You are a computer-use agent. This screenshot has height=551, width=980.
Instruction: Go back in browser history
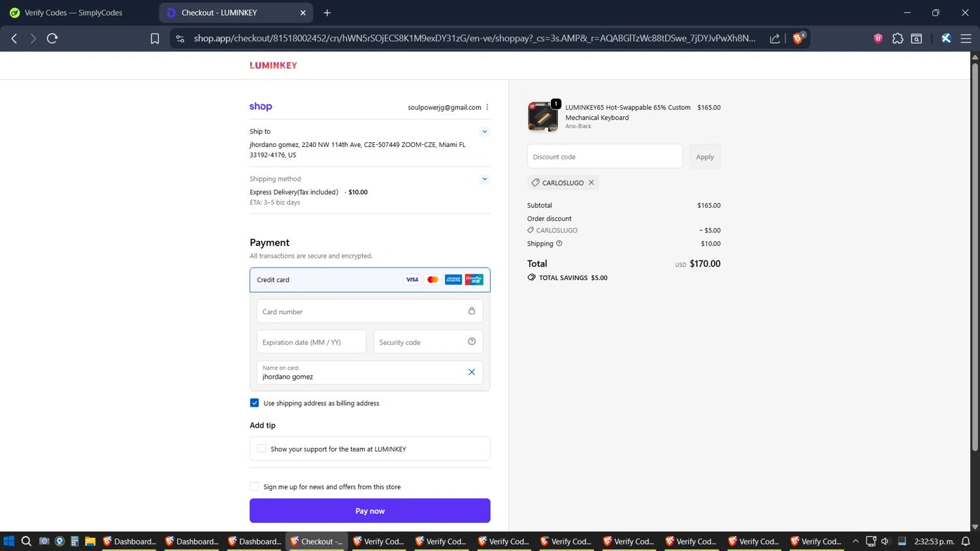14,39
